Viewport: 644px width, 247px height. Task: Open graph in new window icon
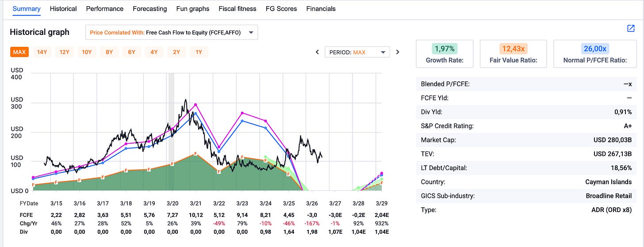(631, 28)
